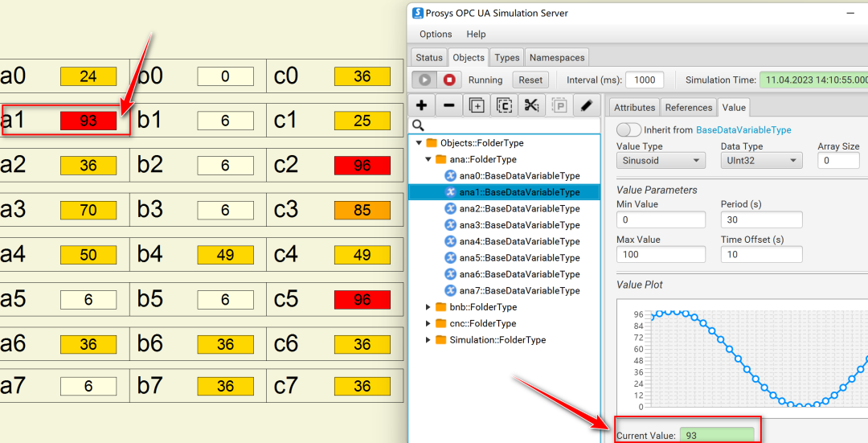Viewport: 868px width, 443px height.
Task: Click the Array Size field
Action: coord(838,161)
